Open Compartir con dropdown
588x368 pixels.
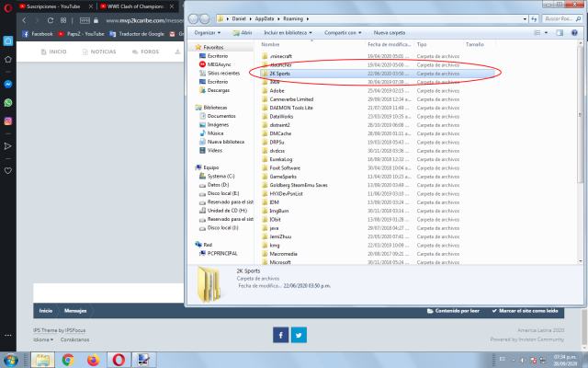coord(343,33)
